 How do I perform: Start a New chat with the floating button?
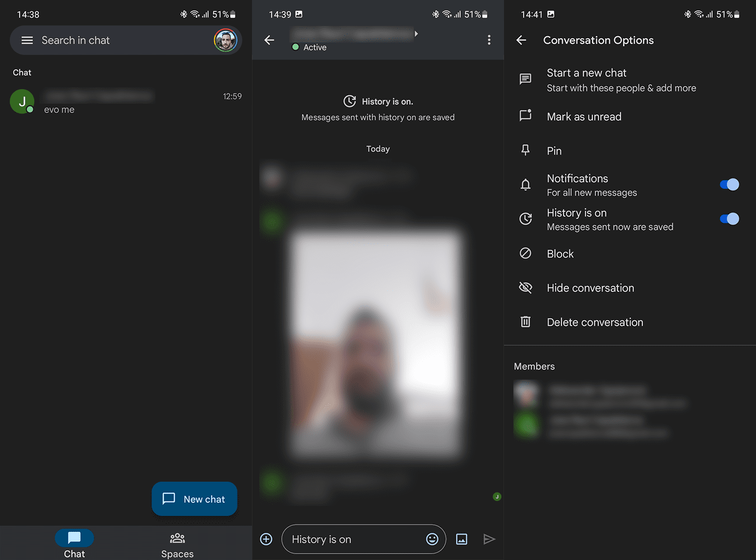pyautogui.click(x=194, y=499)
